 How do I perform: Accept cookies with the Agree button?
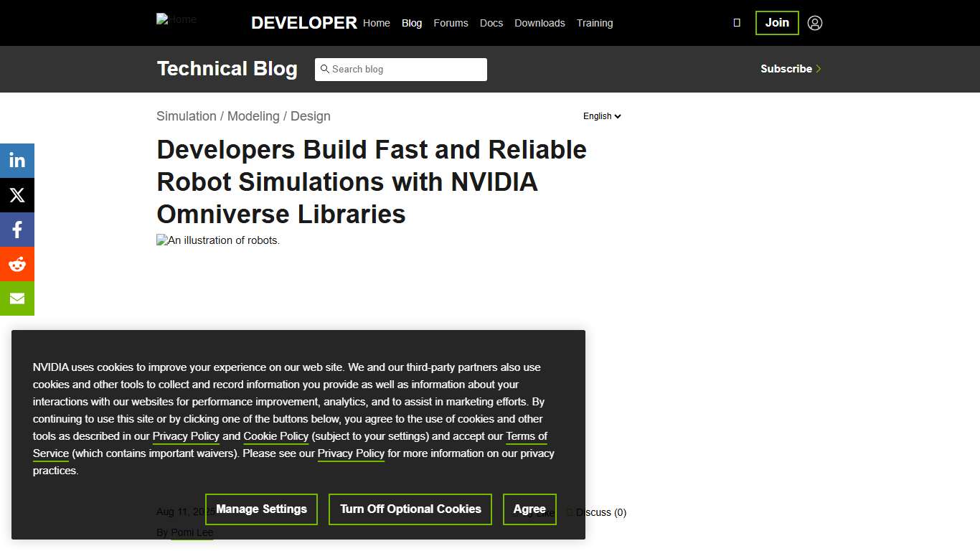(529, 509)
